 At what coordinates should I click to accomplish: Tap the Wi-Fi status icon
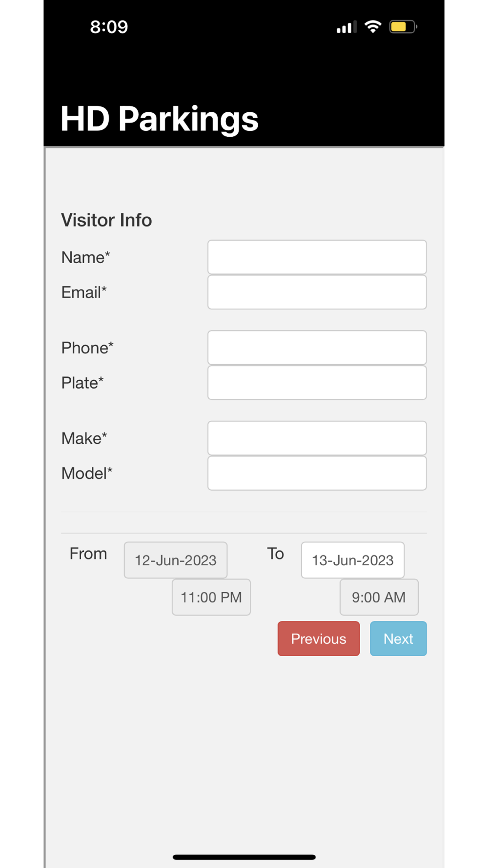(x=373, y=27)
